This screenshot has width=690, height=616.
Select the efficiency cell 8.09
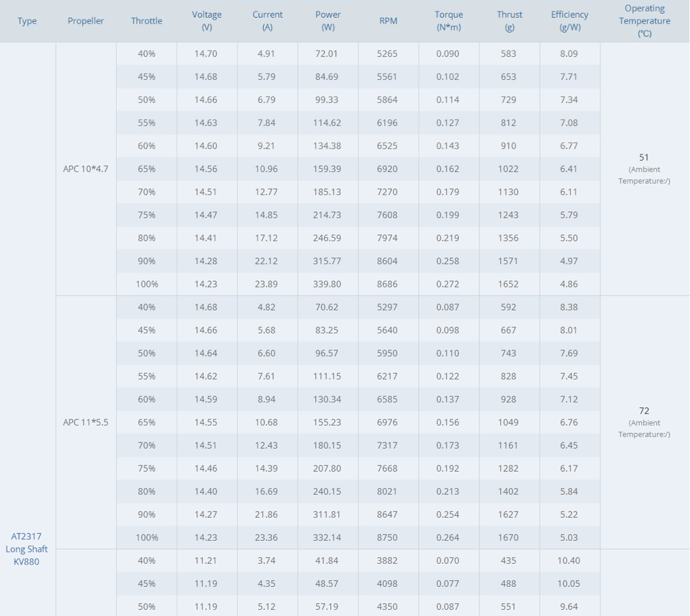click(x=569, y=54)
